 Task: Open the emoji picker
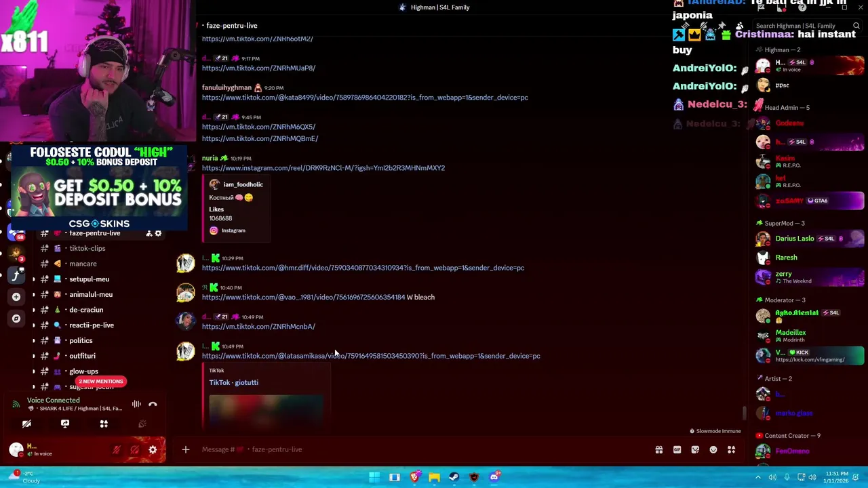tap(713, 449)
